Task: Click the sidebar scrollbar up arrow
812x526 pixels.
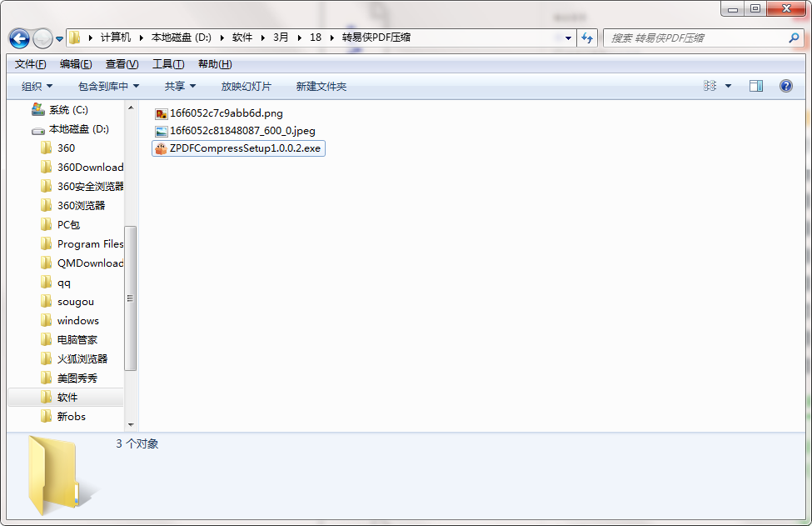Action: [131, 108]
